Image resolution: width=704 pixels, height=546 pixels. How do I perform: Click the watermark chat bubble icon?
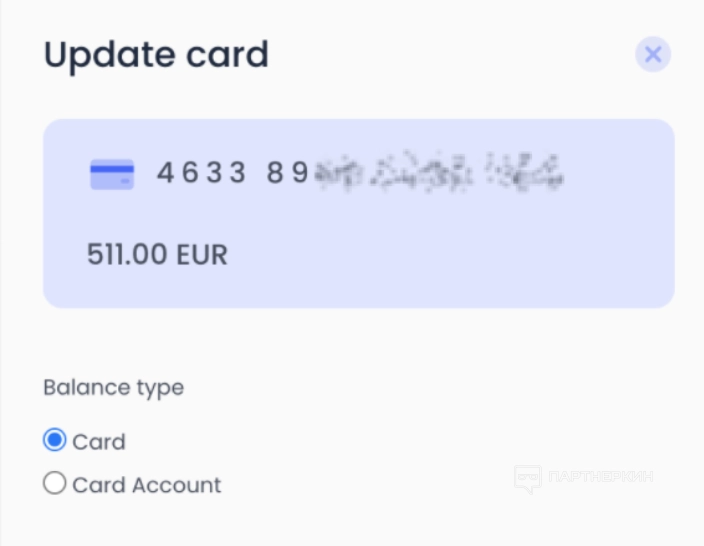tap(528, 479)
